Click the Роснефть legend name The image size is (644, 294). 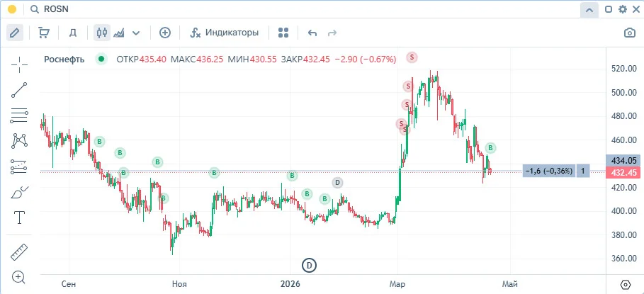point(64,59)
